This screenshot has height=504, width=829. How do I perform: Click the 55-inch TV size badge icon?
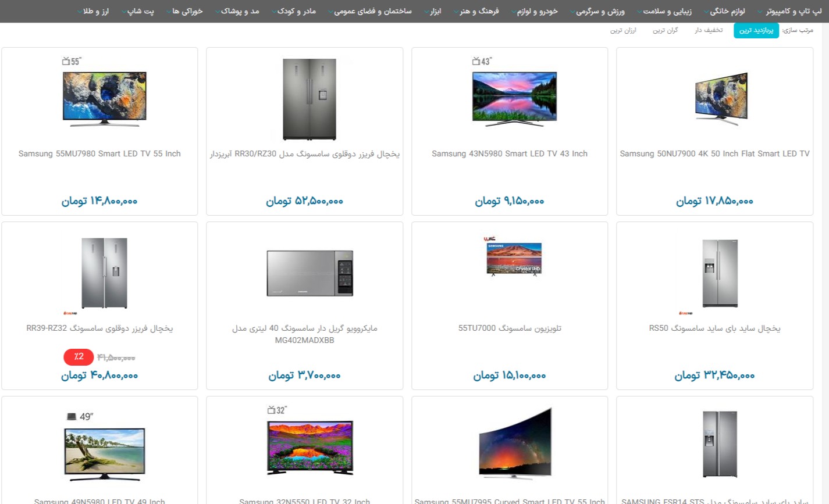(72, 61)
